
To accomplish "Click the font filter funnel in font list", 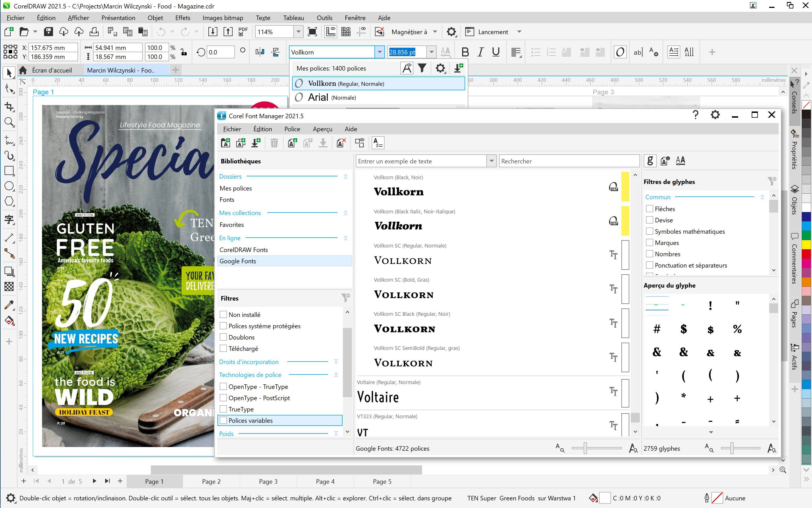I will coord(422,68).
